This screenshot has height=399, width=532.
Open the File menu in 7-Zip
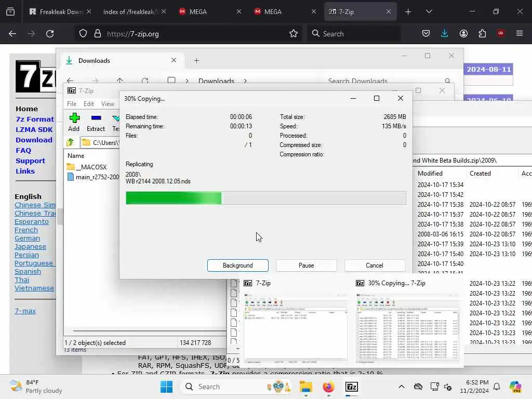tap(72, 104)
